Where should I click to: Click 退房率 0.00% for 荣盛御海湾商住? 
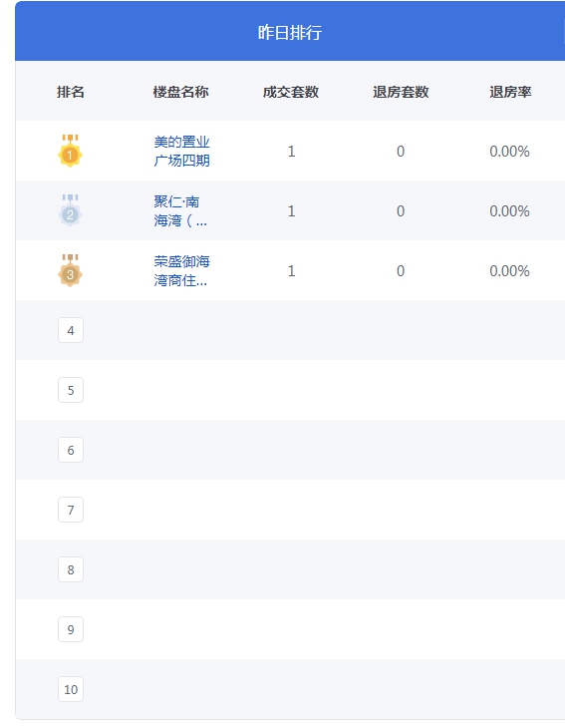click(x=510, y=271)
